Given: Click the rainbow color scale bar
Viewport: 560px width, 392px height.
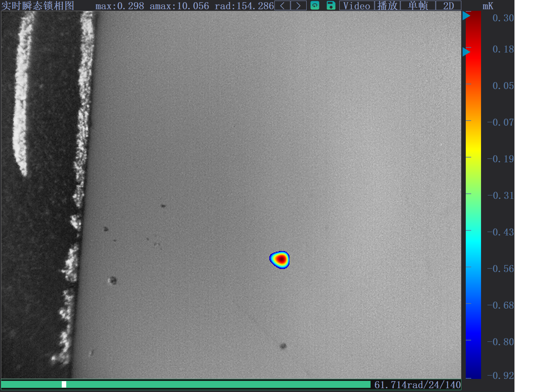Looking at the screenshot, I should point(473,195).
